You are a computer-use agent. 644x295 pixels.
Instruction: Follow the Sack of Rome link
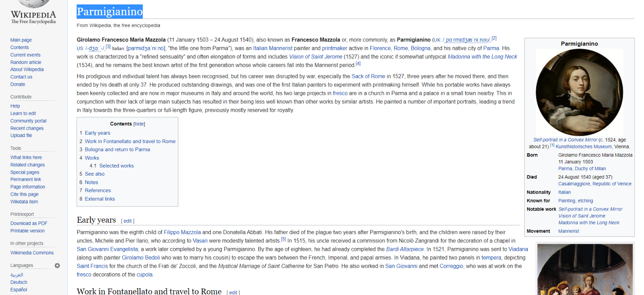click(x=368, y=76)
